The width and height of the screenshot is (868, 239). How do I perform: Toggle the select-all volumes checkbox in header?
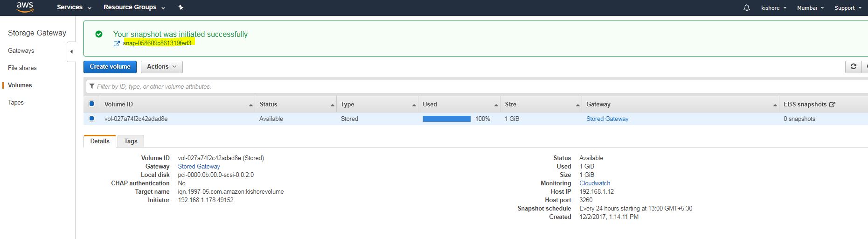coord(92,104)
